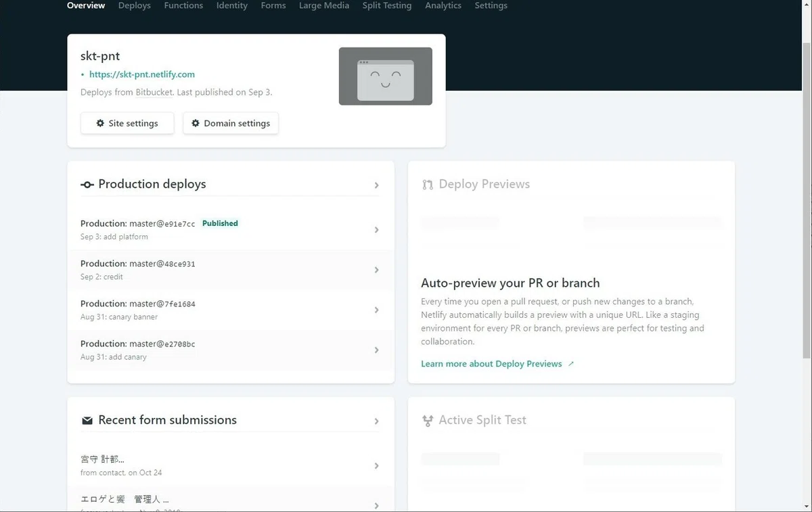812x512 pixels.
Task: Click the Domain settings button
Action: coord(231,123)
